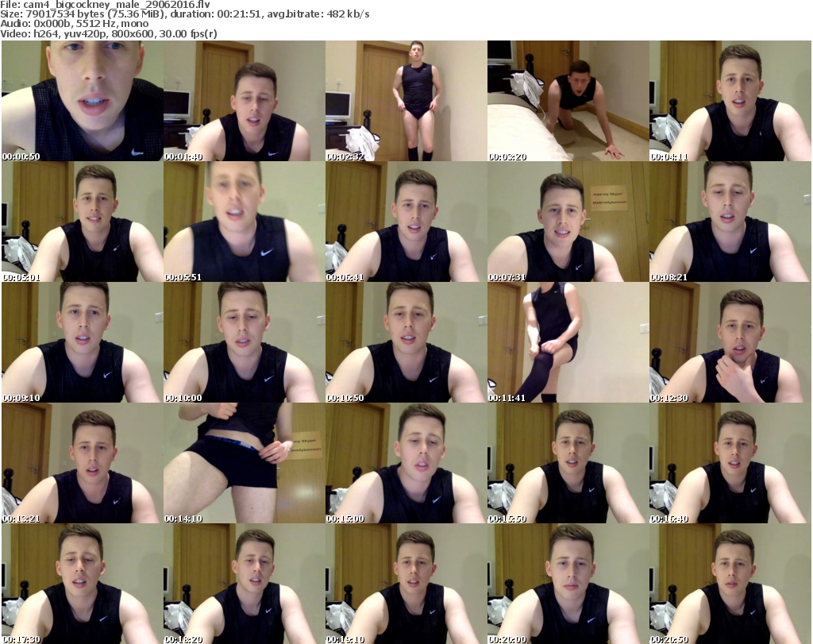The height and width of the screenshot is (644, 813).
Task: Select the thumbnail at 00:06:41
Action: [406, 222]
